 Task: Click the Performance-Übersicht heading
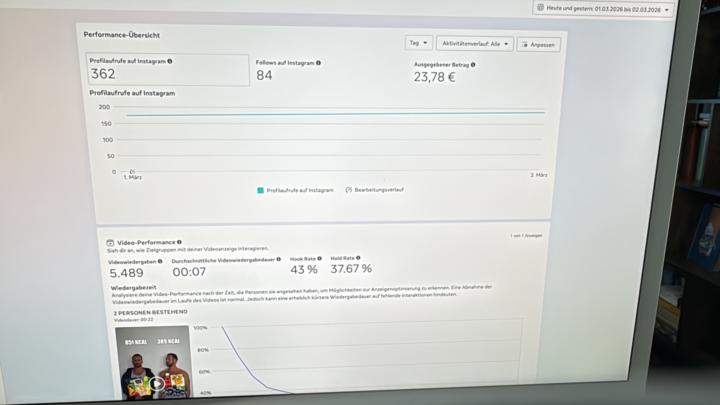[x=122, y=35]
